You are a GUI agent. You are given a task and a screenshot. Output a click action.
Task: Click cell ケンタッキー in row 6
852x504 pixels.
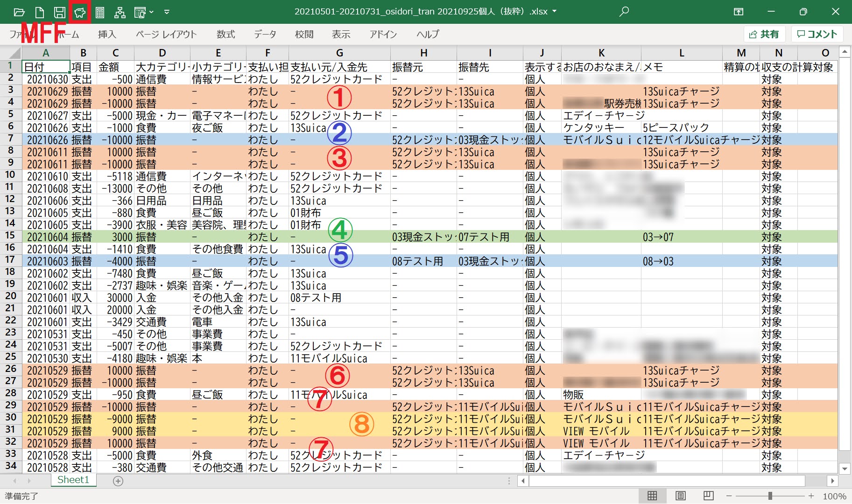pyautogui.click(x=601, y=128)
